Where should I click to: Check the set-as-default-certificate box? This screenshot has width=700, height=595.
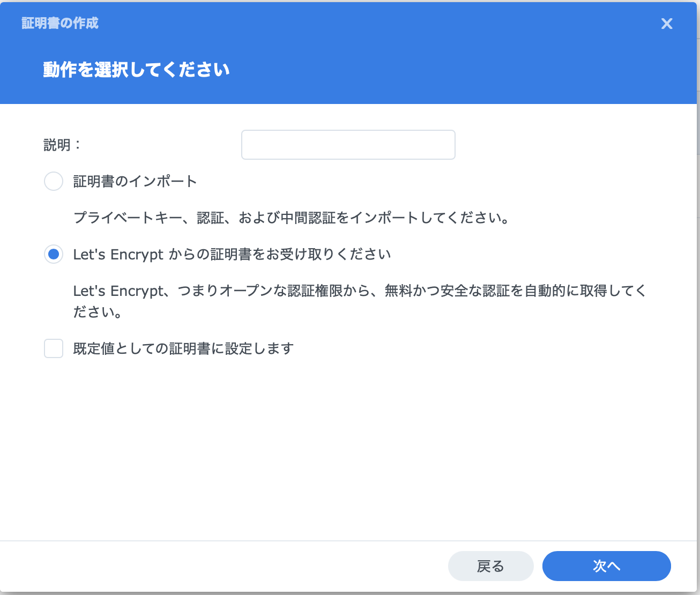pos(54,348)
